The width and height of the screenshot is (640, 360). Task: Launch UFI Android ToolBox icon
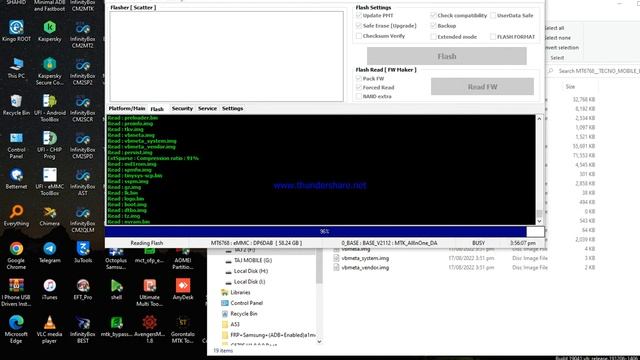point(49,108)
